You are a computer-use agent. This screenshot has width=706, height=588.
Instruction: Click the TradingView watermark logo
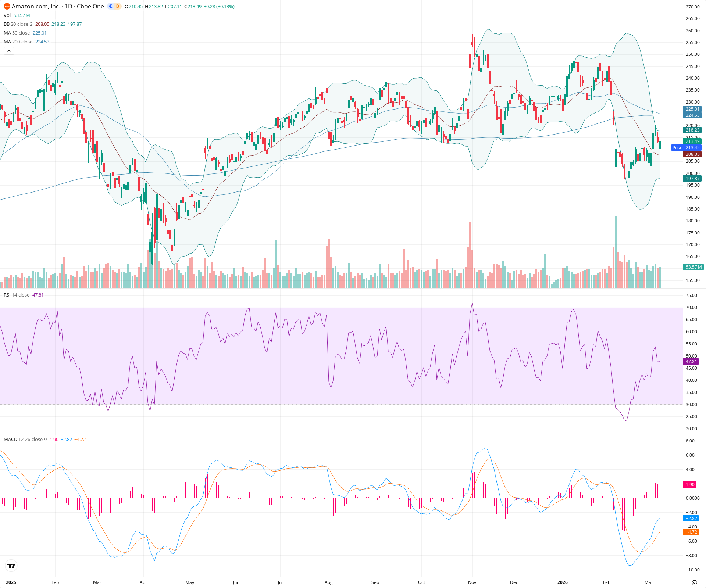11,566
